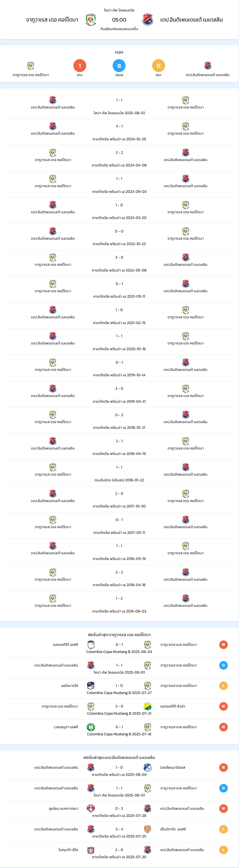Viewport: 239px width, 868px height.
Task: Click Millonarios blue crest in Medellín form
Action: click(147, 768)
